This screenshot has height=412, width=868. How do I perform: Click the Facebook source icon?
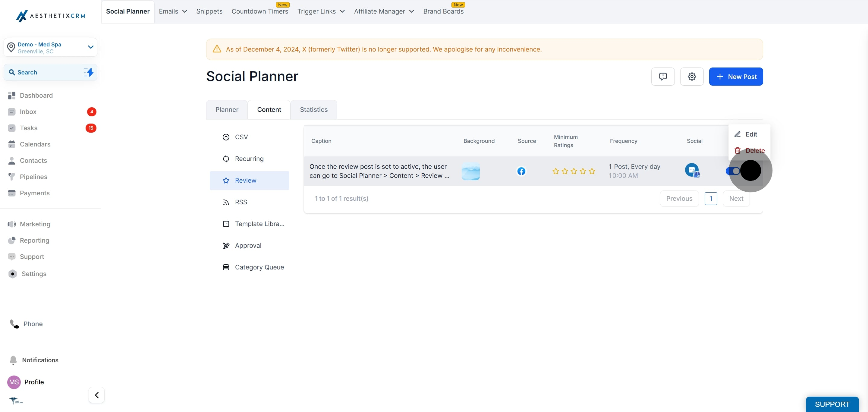coord(521,171)
